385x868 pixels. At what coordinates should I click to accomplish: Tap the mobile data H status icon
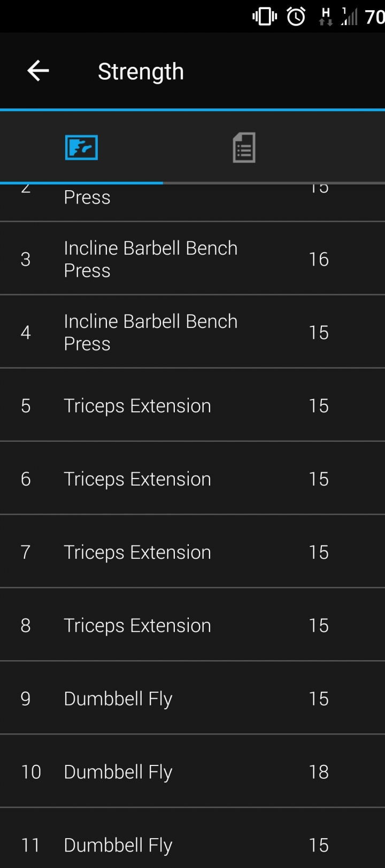(326, 17)
